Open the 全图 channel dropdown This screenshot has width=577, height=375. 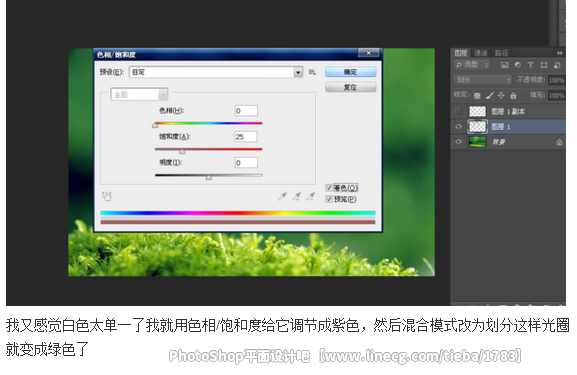click(x=139, y=95)
